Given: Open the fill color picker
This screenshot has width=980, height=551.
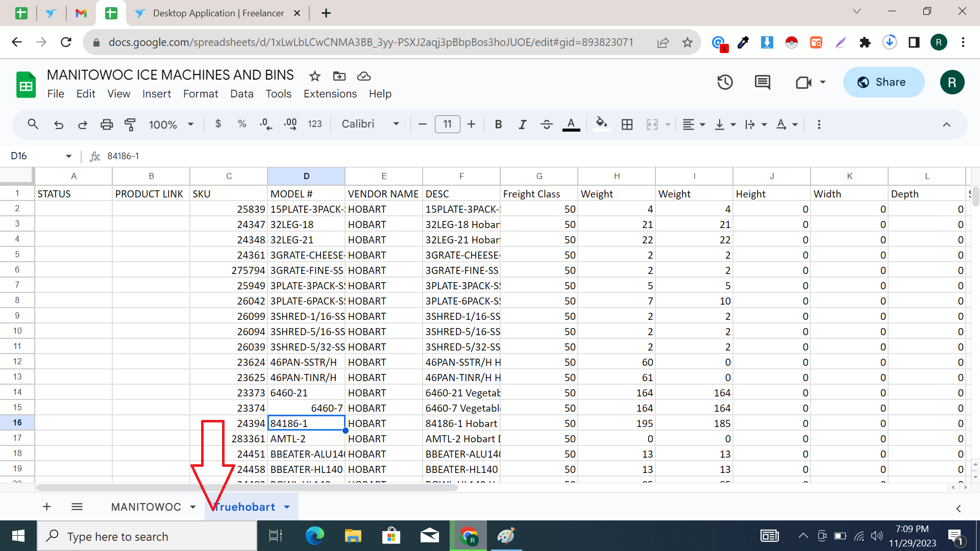Looking at the screenshot, I should click(602, 124).
